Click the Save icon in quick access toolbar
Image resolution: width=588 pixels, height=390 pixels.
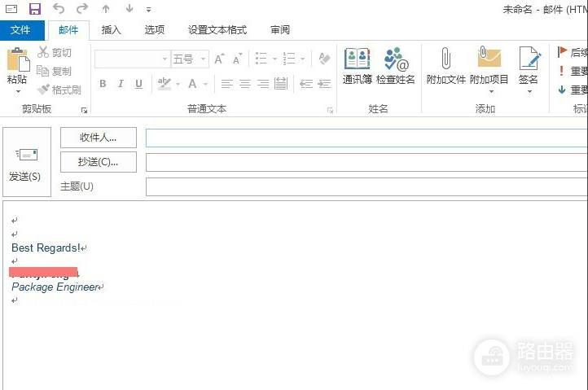pos(35,9)
